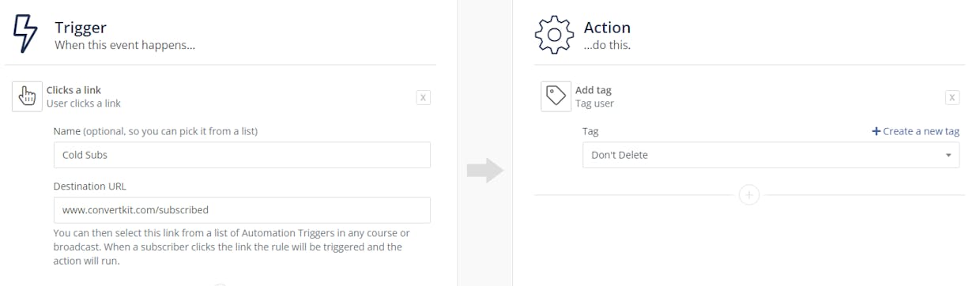This screenshot has height=286, width=980.
Task: Click the plus icon before Create a new tag
Action: pos(876,131)
